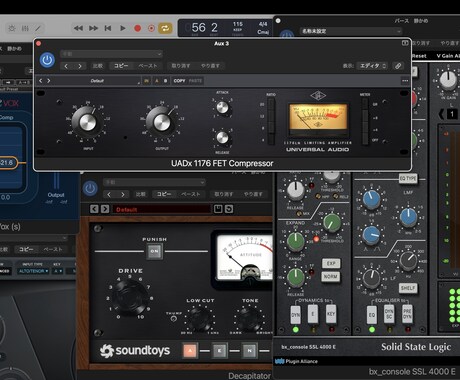Open the エディタ view dropdown

pyautogui.click(x=373, y=66)
